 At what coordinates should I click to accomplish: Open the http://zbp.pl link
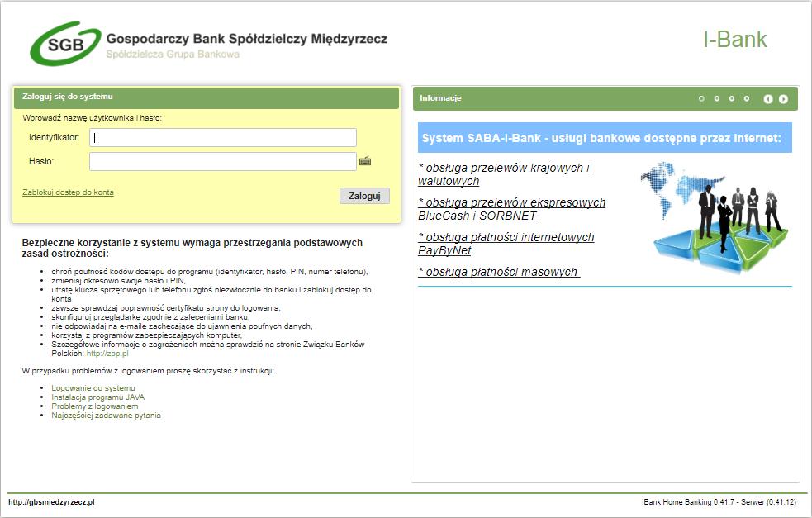click(x=107, y=354)
